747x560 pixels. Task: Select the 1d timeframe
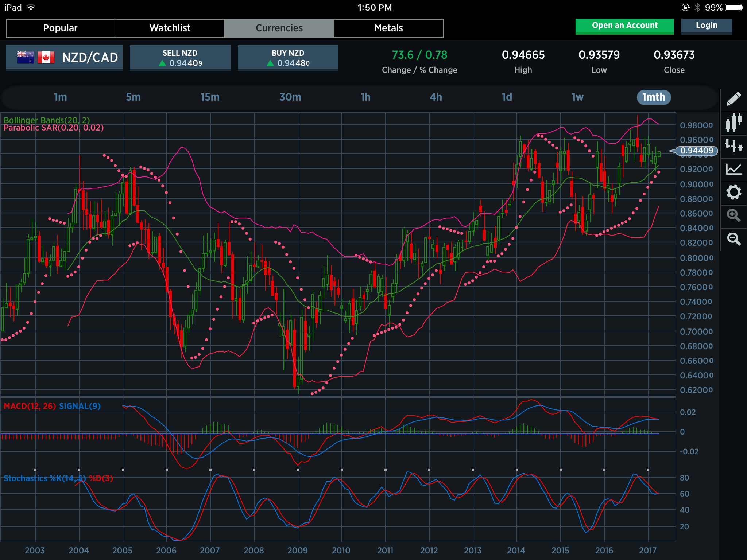point(507,97)
